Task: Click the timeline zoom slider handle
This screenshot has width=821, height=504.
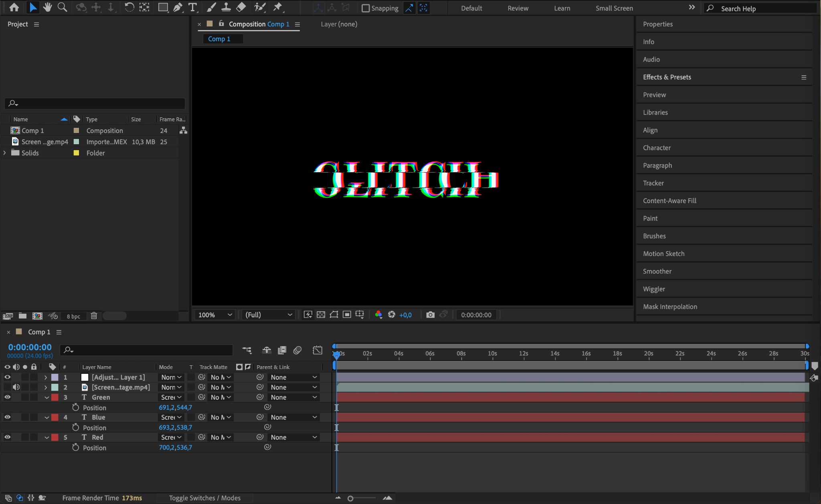Action: point(350,498)
